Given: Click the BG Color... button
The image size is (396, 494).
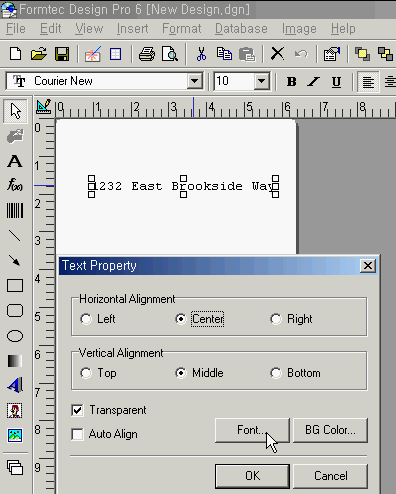Looking at the screenshot, I should (x=330, y=430).
